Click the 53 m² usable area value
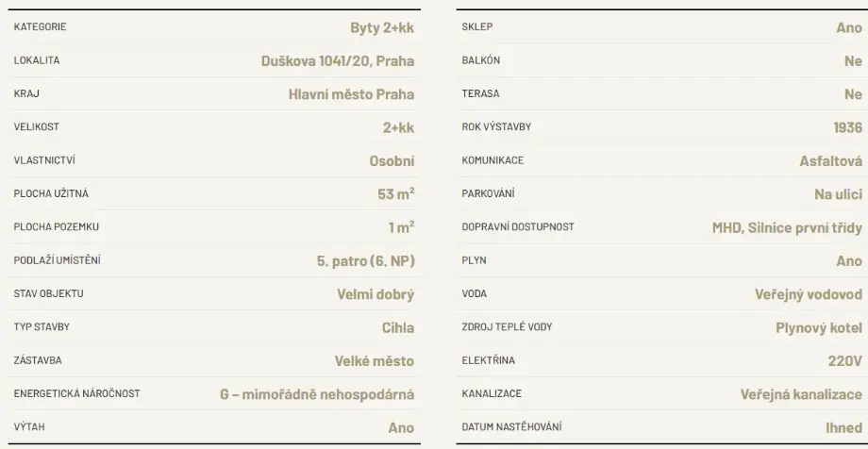Viewport: 868px width, 449px height. 395,194
